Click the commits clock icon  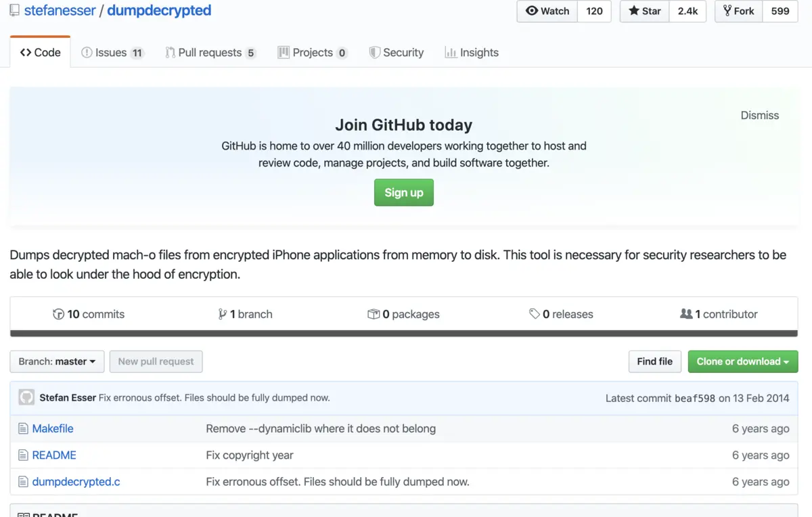click(58, 314)
